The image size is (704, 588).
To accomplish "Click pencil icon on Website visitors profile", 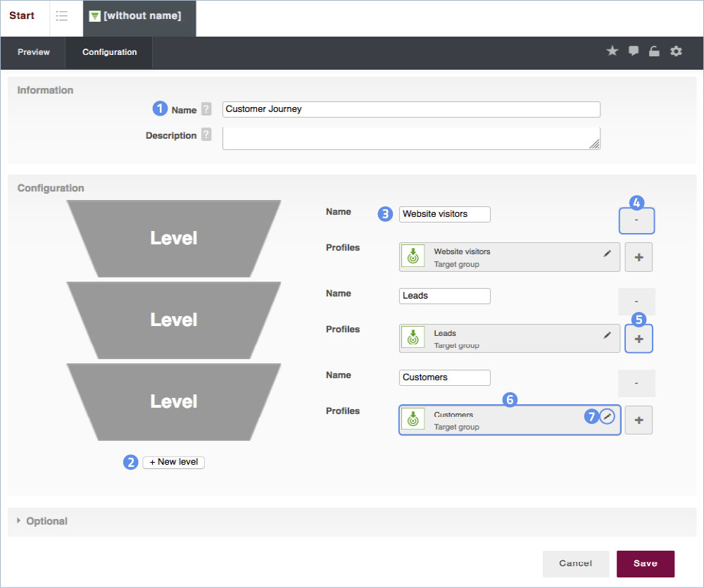I will pyautogui.click(x=607, y=254).
